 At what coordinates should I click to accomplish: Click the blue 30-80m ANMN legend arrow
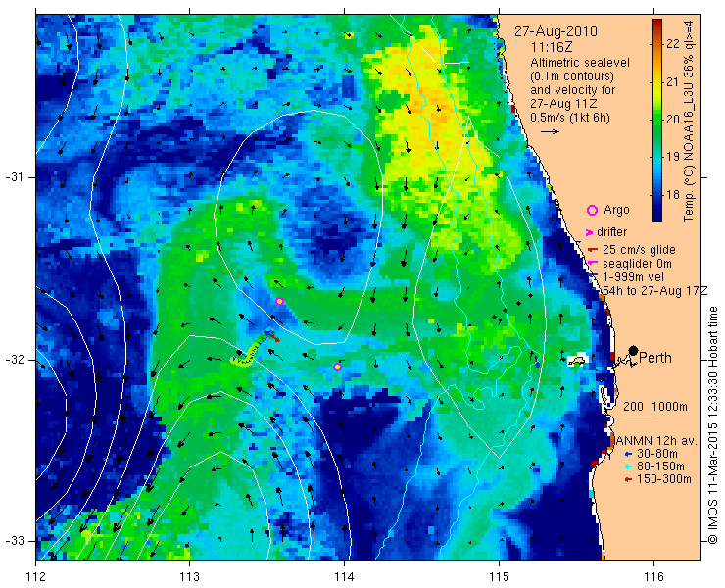pyautogui.click(x=628, y=455)
